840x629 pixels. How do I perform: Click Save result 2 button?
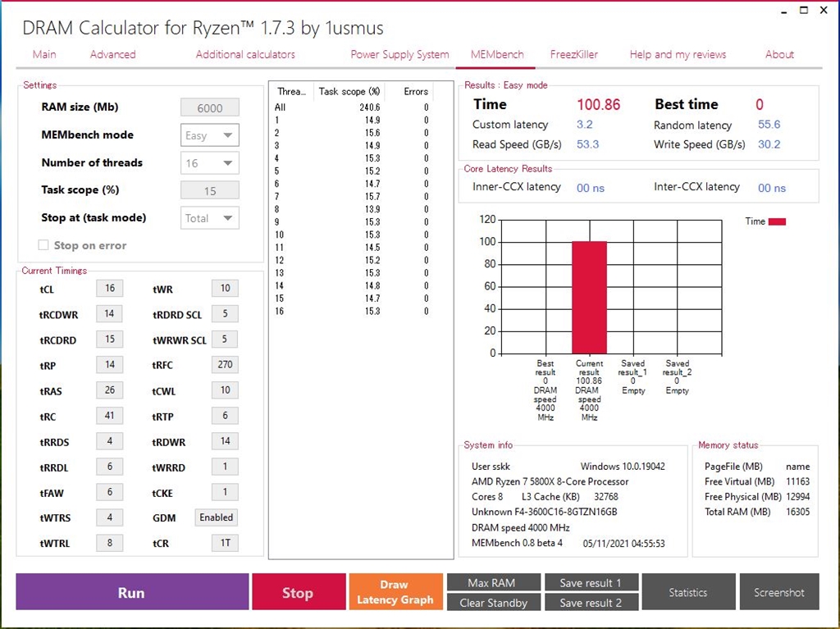pos(591,602)
